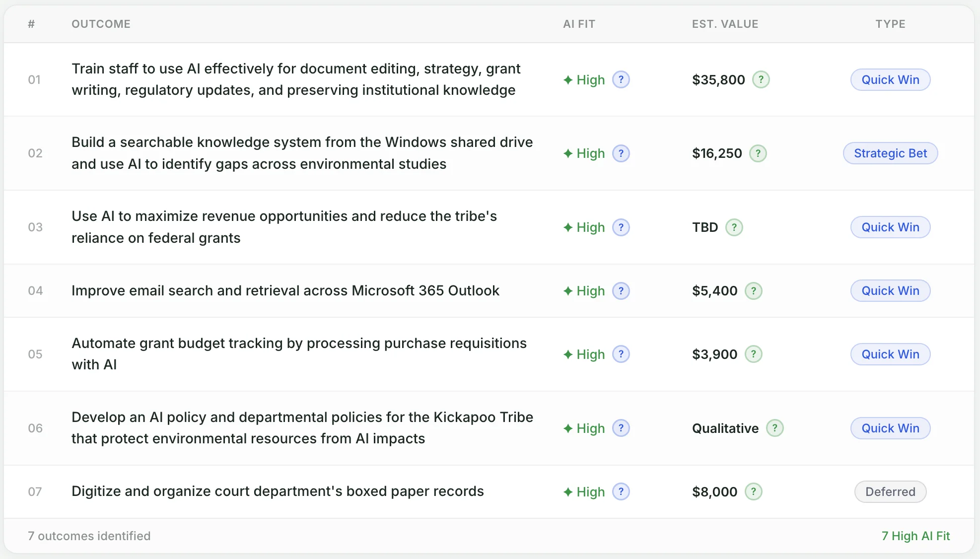980x559 pixels.
Task: Open the 7 High AI Fit link
Action: tap(915, 536)
